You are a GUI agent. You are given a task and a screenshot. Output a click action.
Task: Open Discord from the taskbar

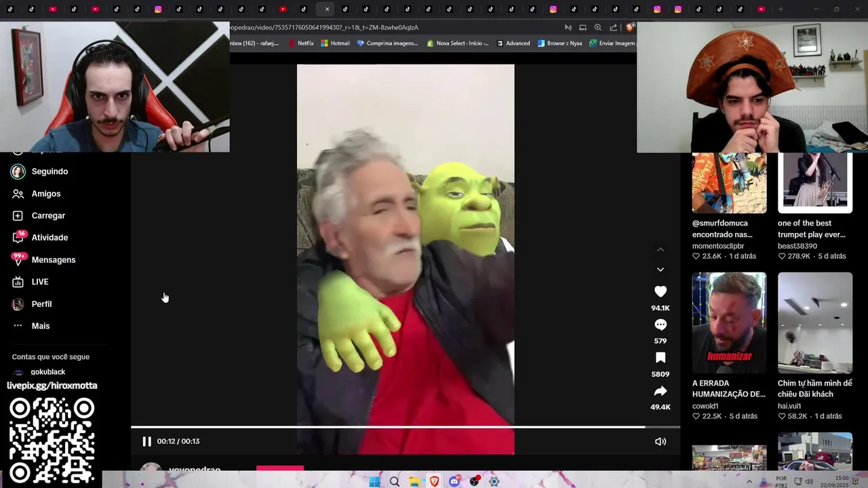point(454,482)
